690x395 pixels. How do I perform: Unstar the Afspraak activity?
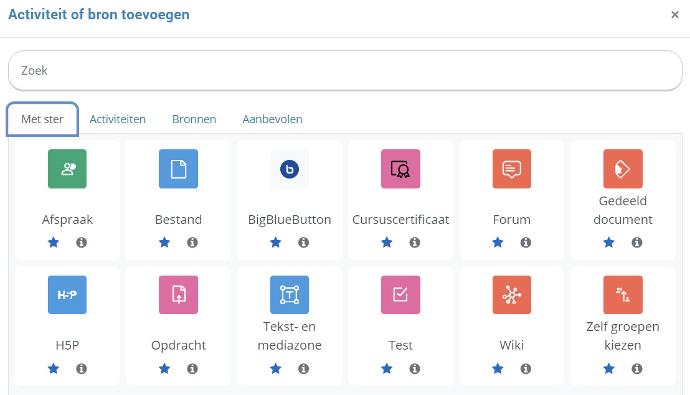53,242
